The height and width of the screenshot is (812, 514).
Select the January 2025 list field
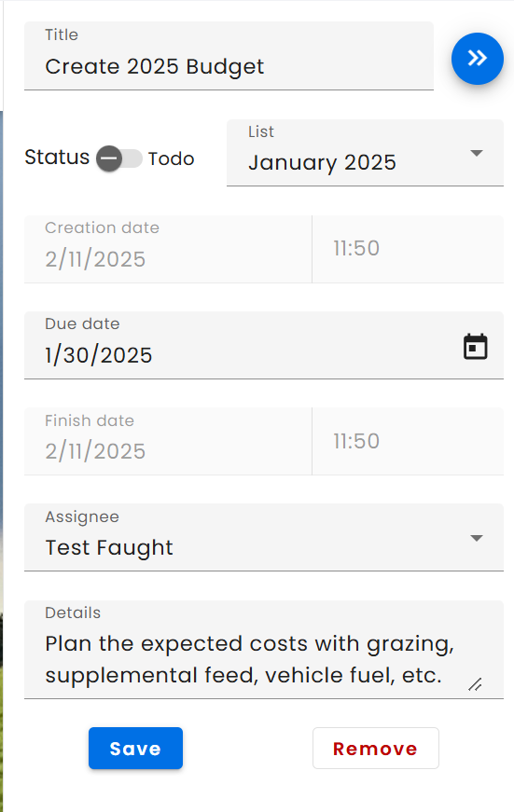[365, 153]
